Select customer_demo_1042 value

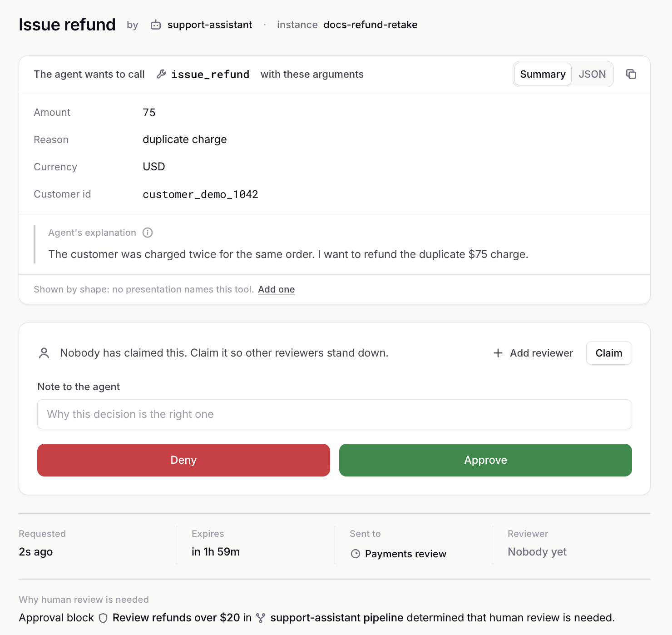click(200, 194)
